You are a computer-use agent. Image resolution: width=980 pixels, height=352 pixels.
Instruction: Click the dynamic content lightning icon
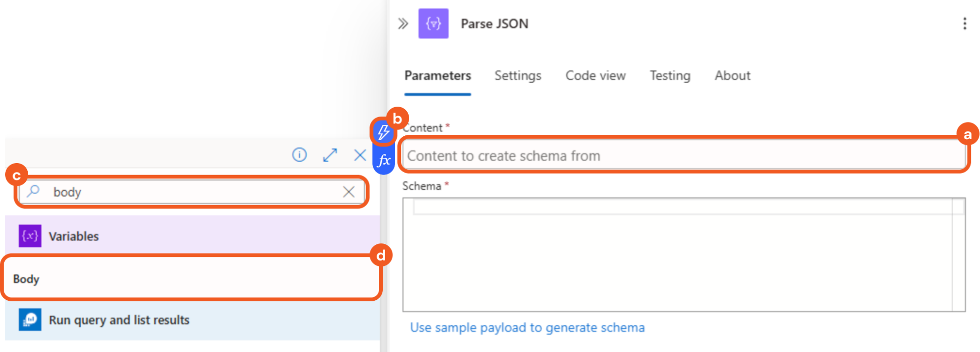pyautogui.click(x=383, y=132)
